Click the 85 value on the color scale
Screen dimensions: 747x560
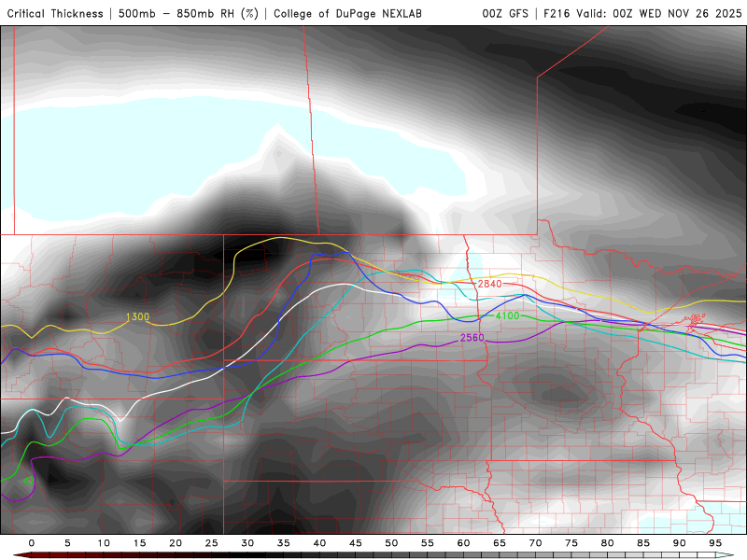(643, 543)
